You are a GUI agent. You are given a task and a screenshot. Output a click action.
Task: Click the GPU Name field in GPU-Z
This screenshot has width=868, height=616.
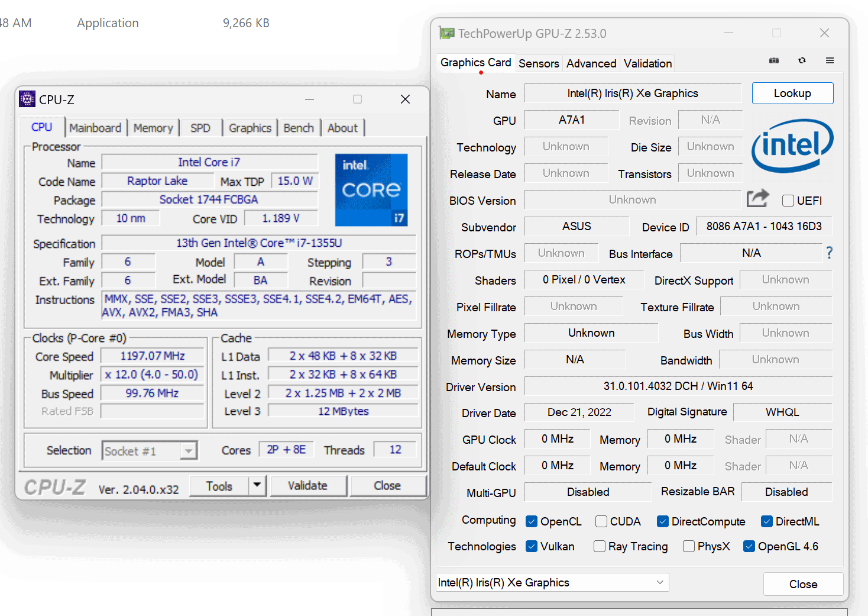[633, 93]
